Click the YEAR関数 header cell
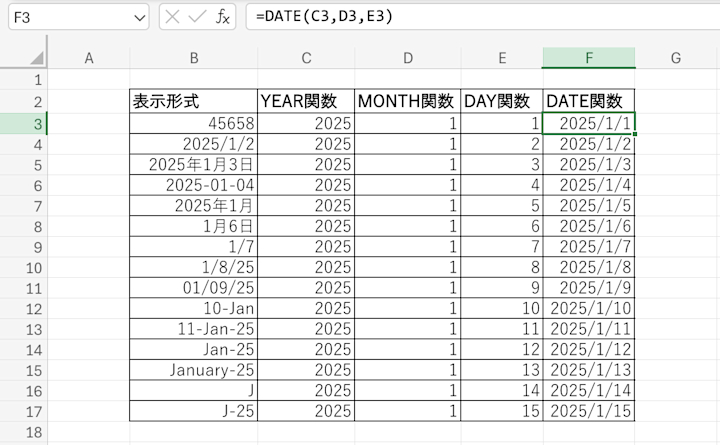This screenshot has height=445, width=720. [306, 101]
